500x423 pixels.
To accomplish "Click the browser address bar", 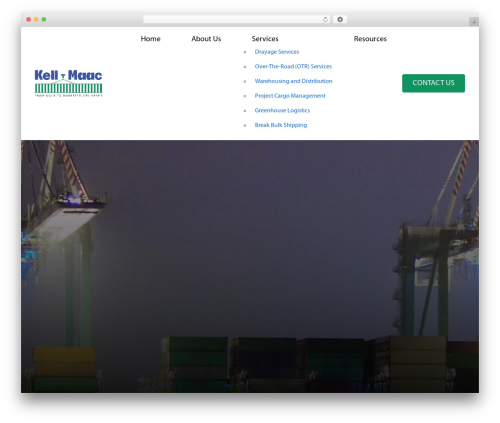I will tap(237, 20).
